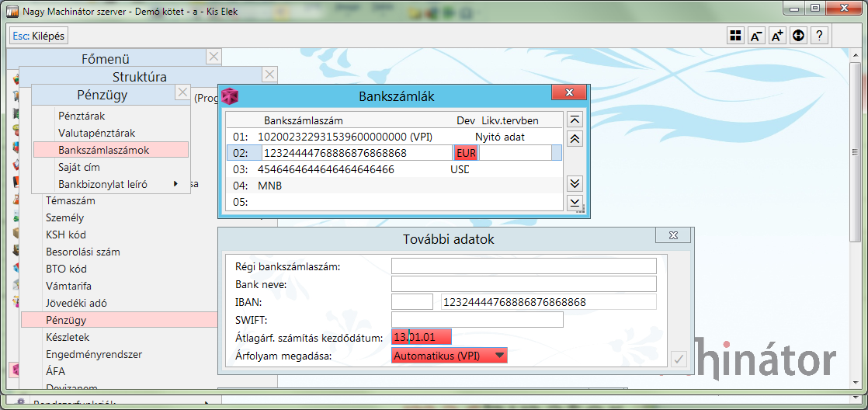
Task: Click main window vertical scrollbar
Action: (857, 152)
